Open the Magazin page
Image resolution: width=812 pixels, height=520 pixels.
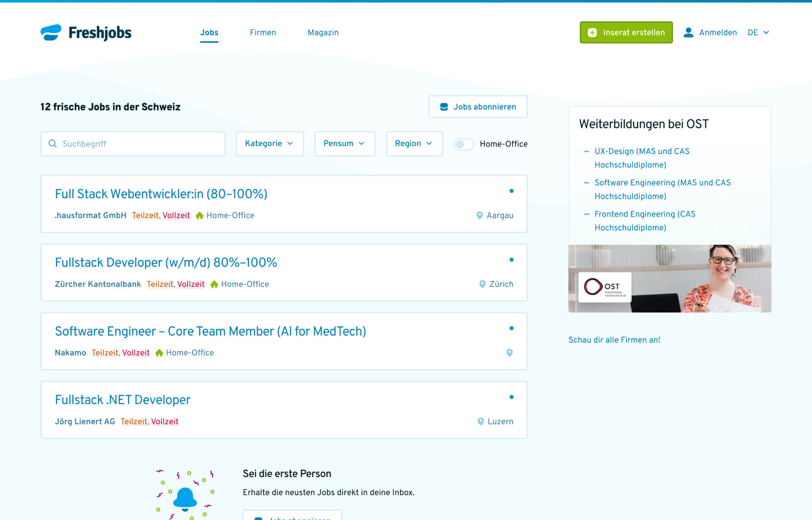pyautogui.click(x=323, y=32)
